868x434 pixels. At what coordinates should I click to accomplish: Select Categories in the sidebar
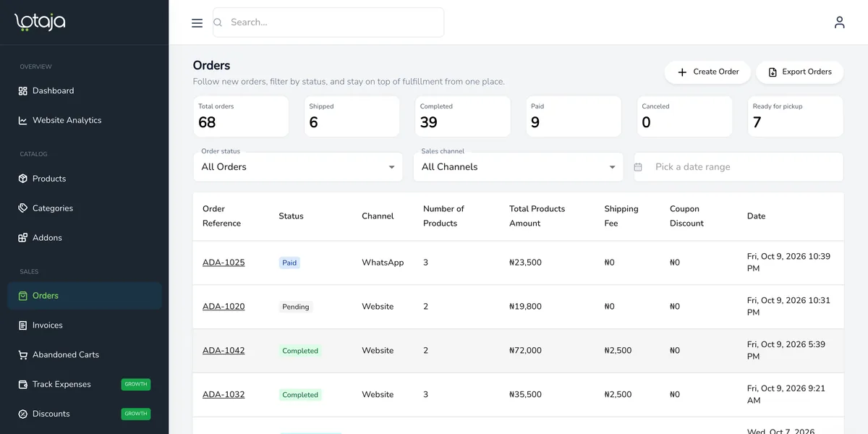(x=85, y=208)
